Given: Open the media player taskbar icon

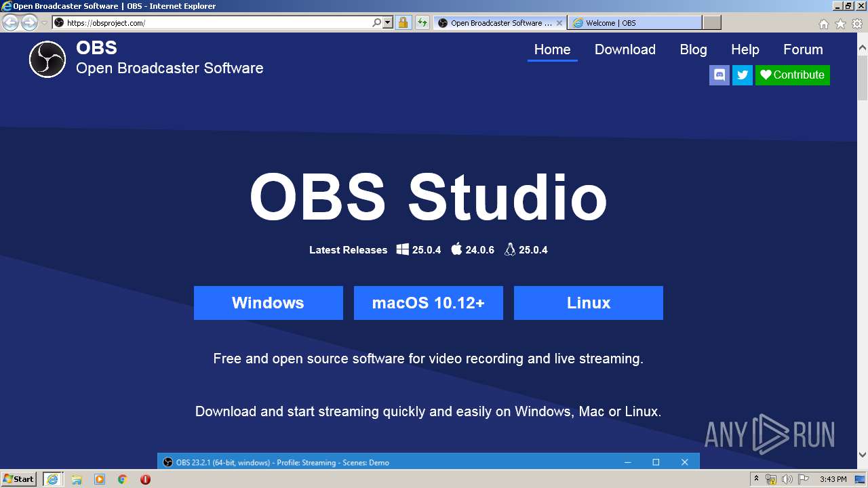Looking at the screenshot, I should (x=100, y=479).
